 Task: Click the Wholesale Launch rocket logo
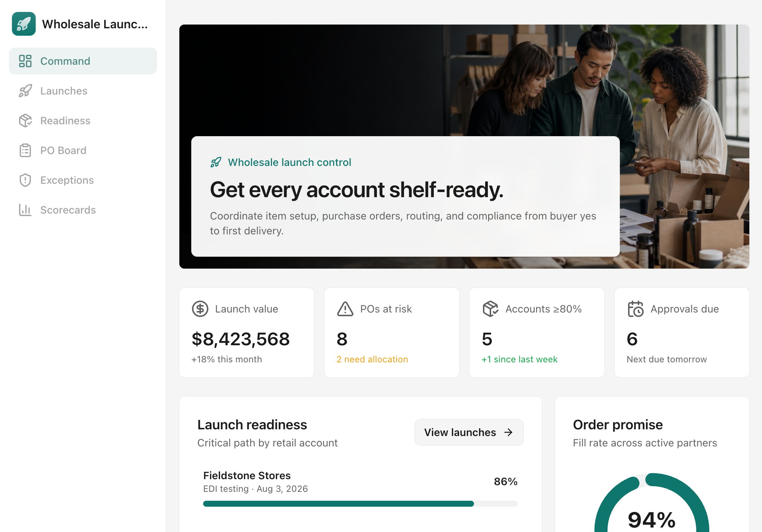[24, 24]
